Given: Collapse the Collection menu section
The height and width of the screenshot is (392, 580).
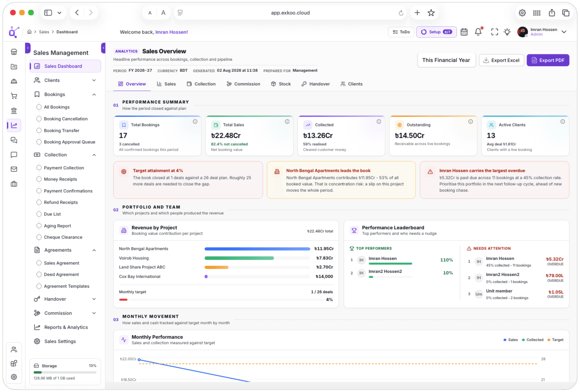Looking at the screenshot, I should tap(65, 155).
